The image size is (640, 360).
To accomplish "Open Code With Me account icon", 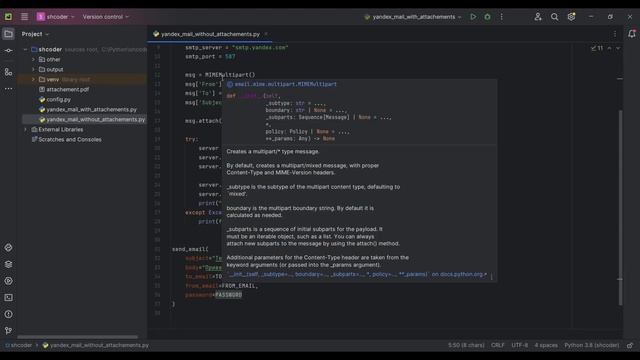I will pyautogui.click(x=538, y=17).
